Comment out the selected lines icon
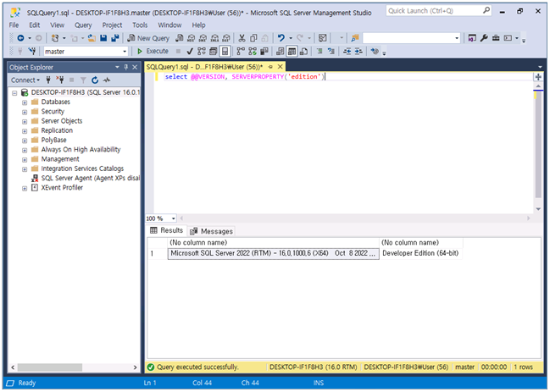550x392 pixels. pyautogui.click(x=319, y=52)
